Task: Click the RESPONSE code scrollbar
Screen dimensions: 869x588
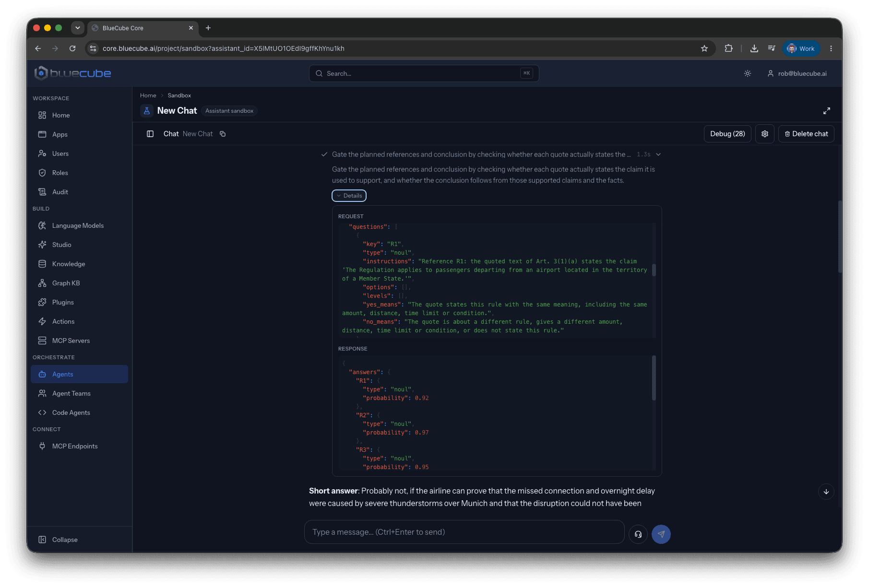Action: point(654,378)
